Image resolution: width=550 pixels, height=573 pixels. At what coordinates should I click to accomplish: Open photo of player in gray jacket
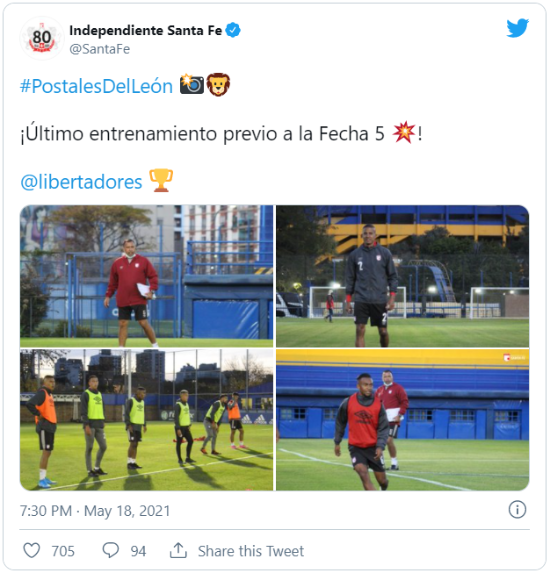tap(402, 276)
